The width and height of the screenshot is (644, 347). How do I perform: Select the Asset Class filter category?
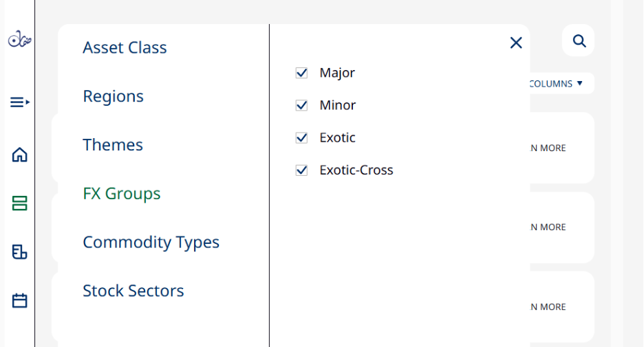(125, 47)
